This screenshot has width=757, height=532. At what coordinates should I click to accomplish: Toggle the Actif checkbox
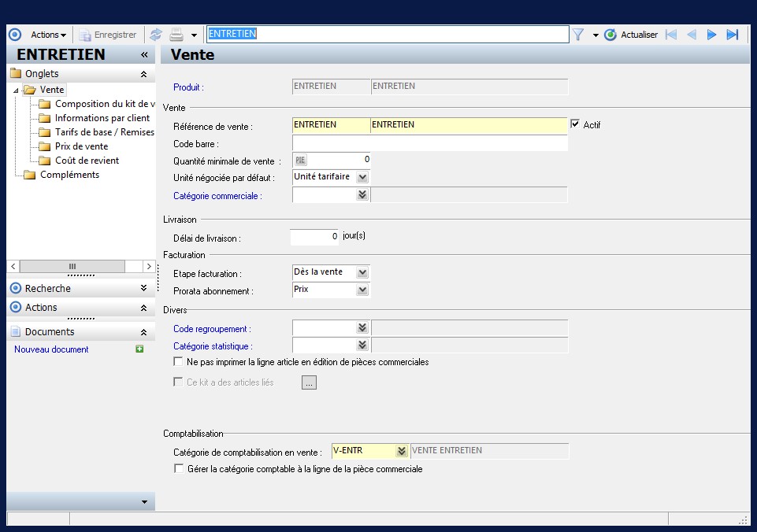pyautogui.click(x=575, y=124)
